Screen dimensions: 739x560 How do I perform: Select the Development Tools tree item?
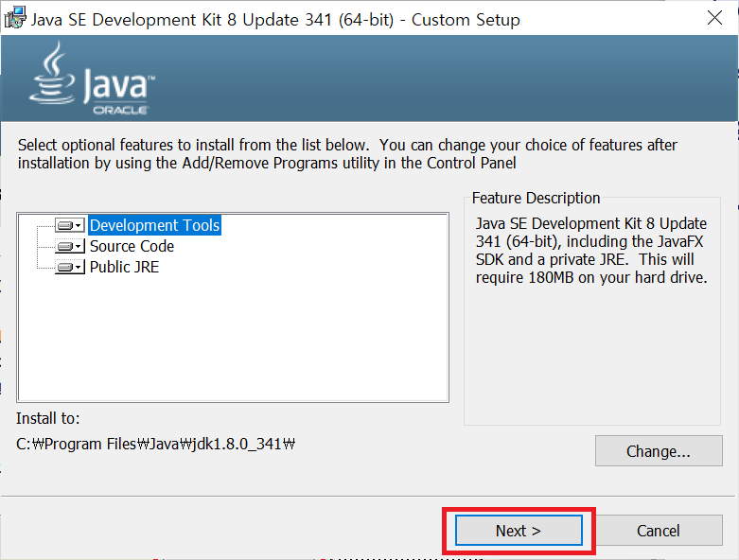click(154, 225)
